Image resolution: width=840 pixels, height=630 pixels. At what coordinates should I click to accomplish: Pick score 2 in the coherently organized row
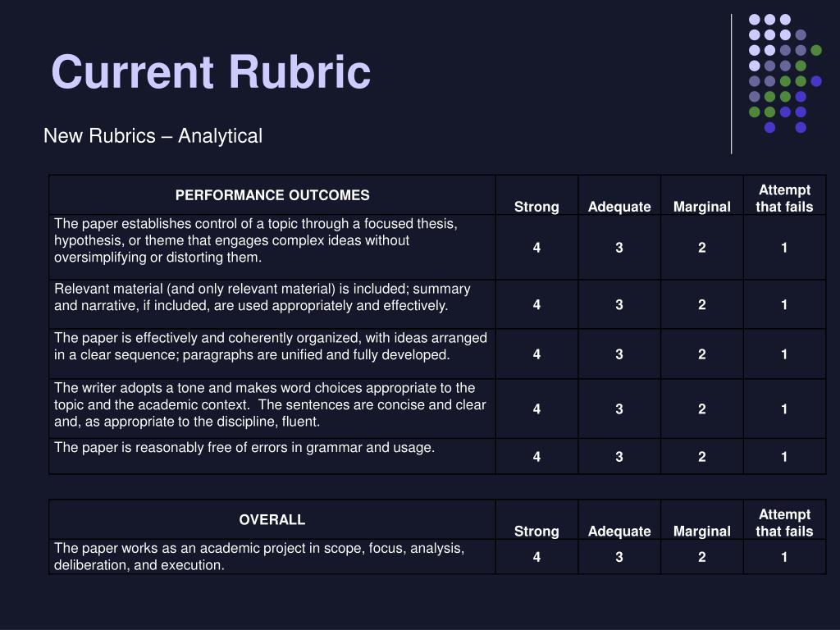click(702, 354)
